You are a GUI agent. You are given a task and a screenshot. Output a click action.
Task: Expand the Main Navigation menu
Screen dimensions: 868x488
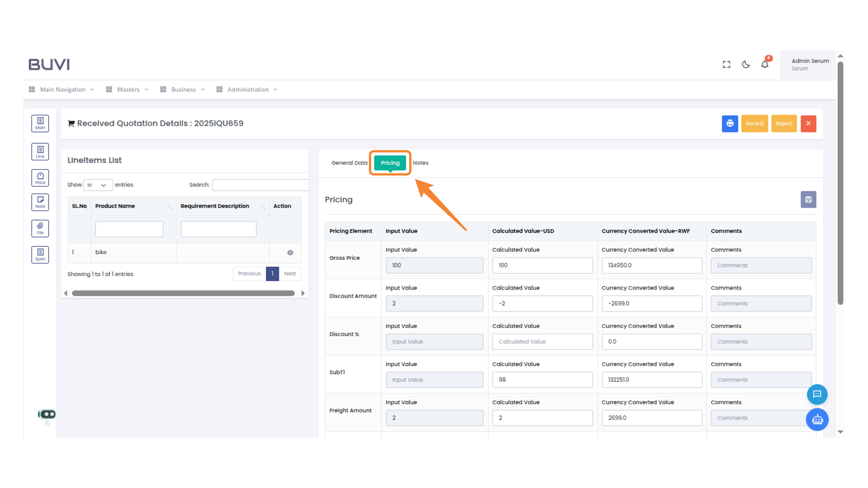62,89
